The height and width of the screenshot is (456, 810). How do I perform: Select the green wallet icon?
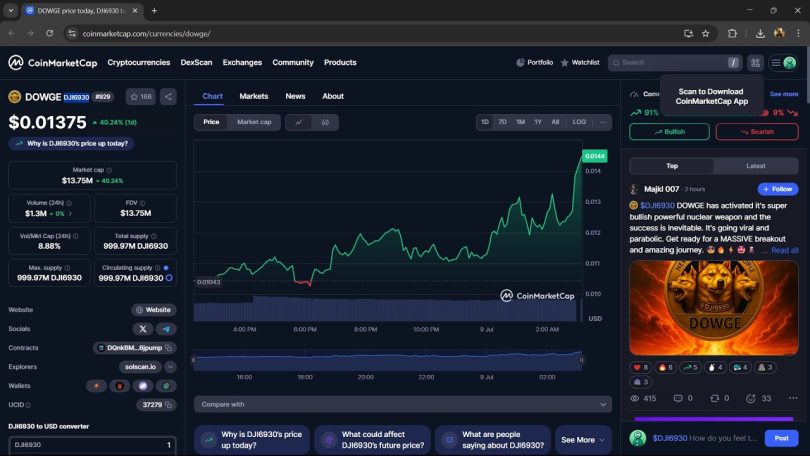(x=166, y=386)
